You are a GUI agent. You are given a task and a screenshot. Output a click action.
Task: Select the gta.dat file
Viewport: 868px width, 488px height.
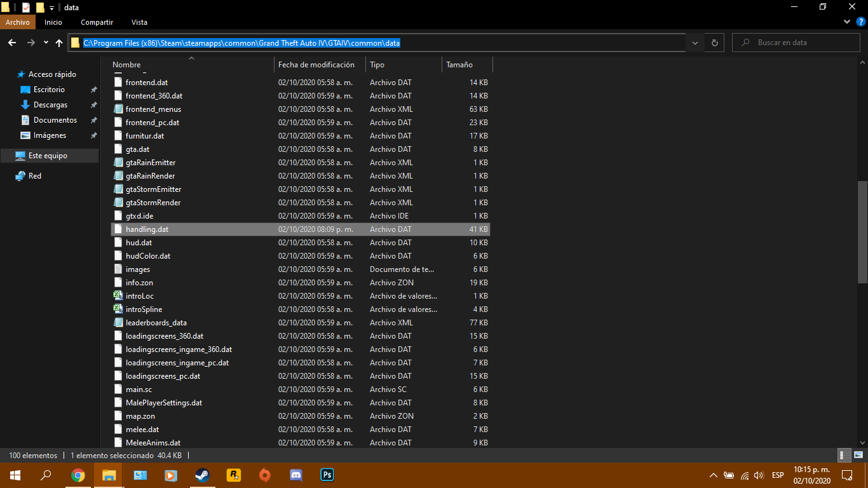pyautogui.click(x=301, y=149)
